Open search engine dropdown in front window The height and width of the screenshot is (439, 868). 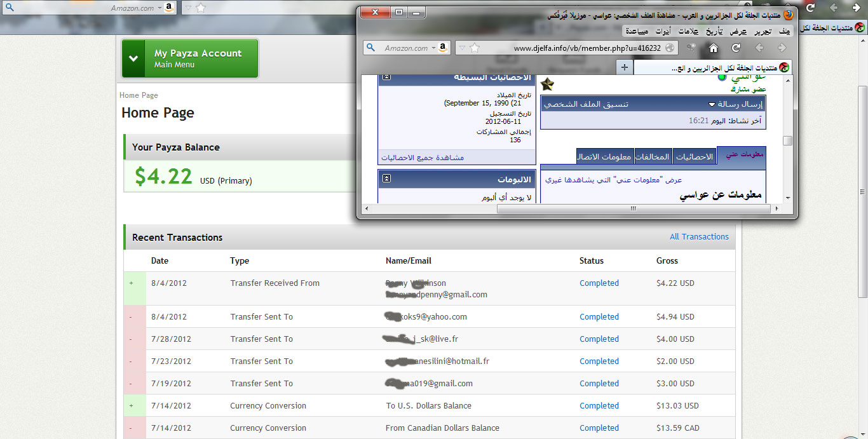pyautogui.click(x=433, y=48)
